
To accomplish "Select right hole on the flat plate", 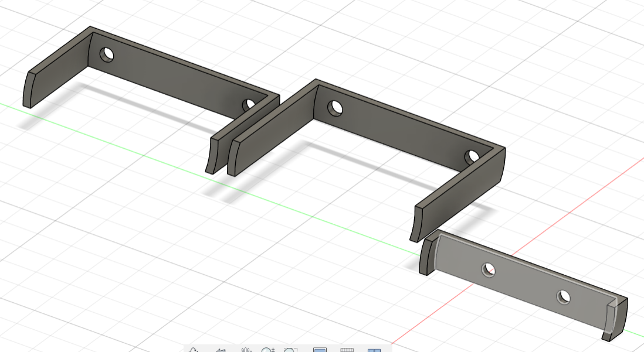I will [x=564, y=296].
